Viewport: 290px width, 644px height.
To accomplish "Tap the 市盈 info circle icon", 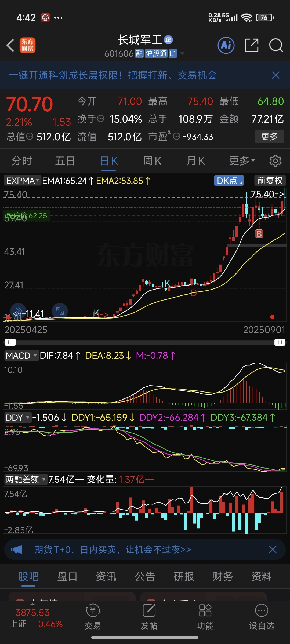I will [x=176, y=137].
